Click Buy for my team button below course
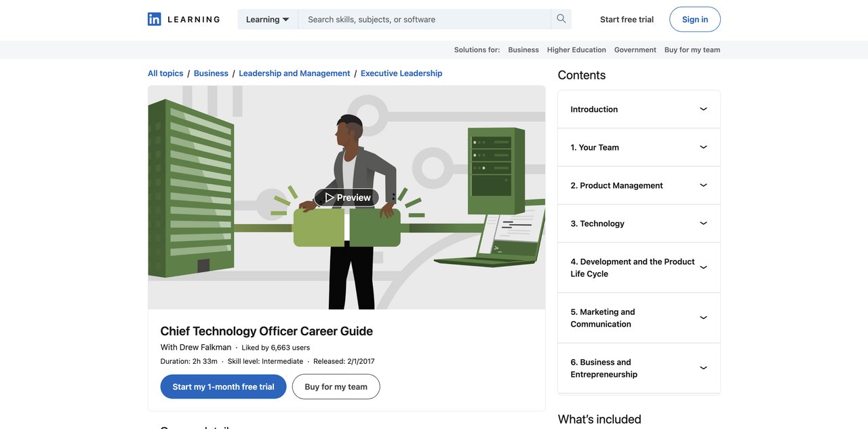 click(x=336, y=387)
